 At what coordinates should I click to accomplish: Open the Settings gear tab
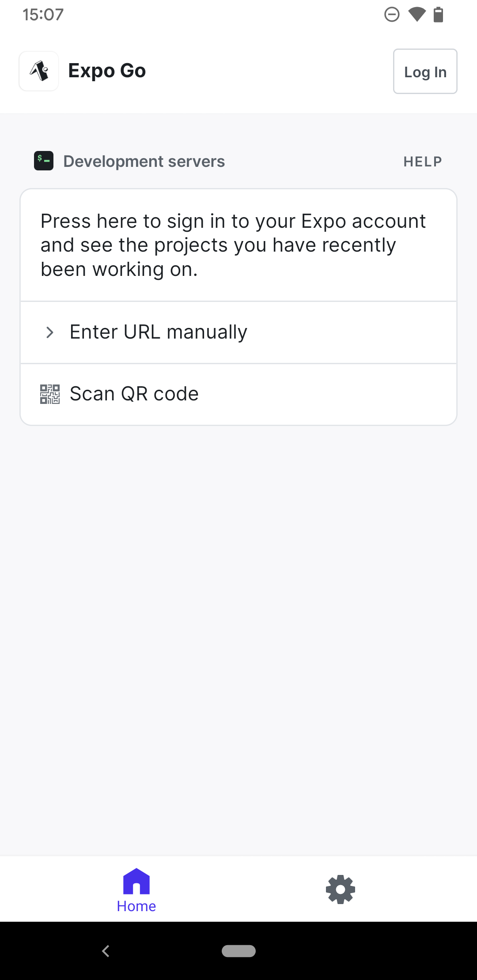pyautogui.click(x=341, y=890)
